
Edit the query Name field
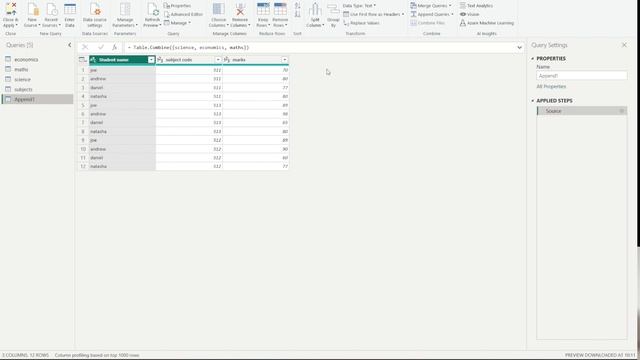coord(582,76)
